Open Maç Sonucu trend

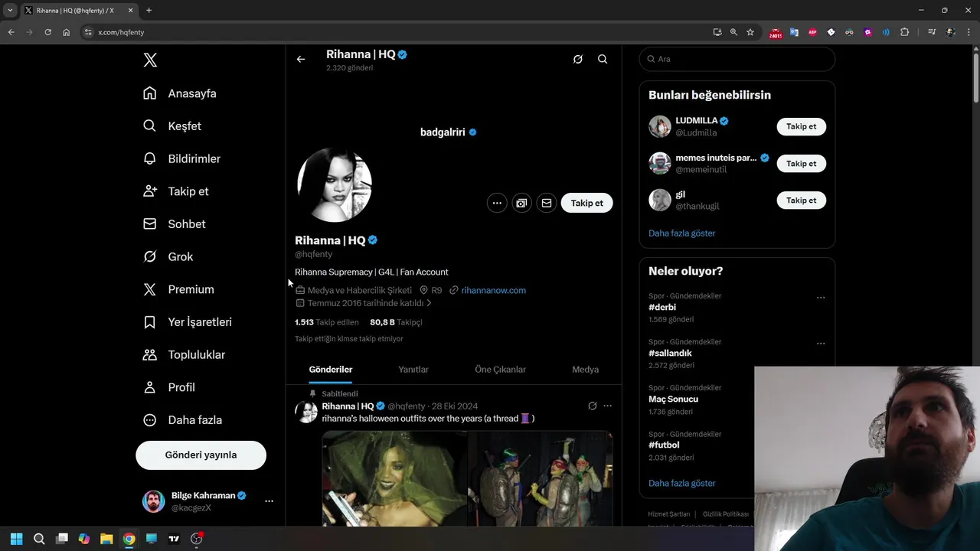point(673,399)
